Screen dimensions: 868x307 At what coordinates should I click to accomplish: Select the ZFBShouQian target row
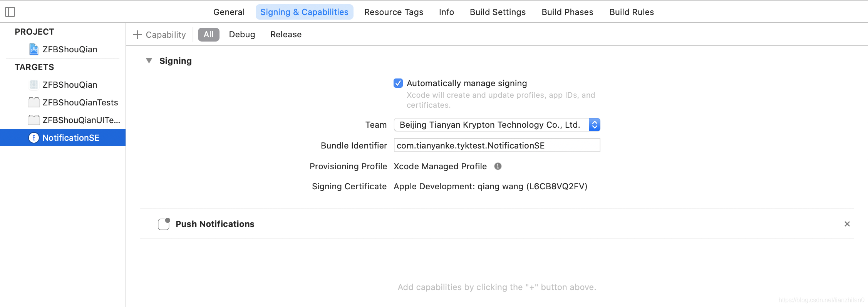click(63, 85)
